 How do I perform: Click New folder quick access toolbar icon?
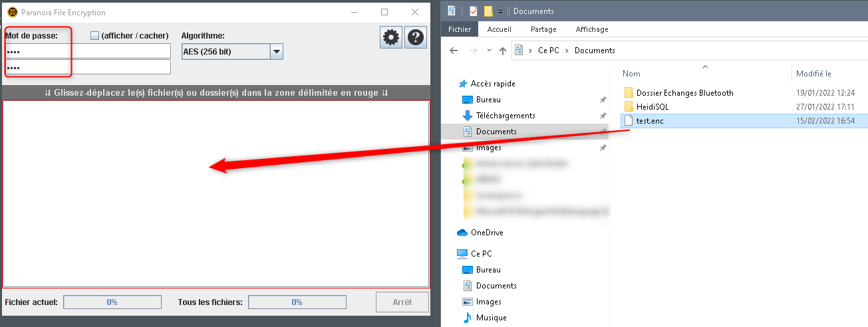click(x=488, y=11)
